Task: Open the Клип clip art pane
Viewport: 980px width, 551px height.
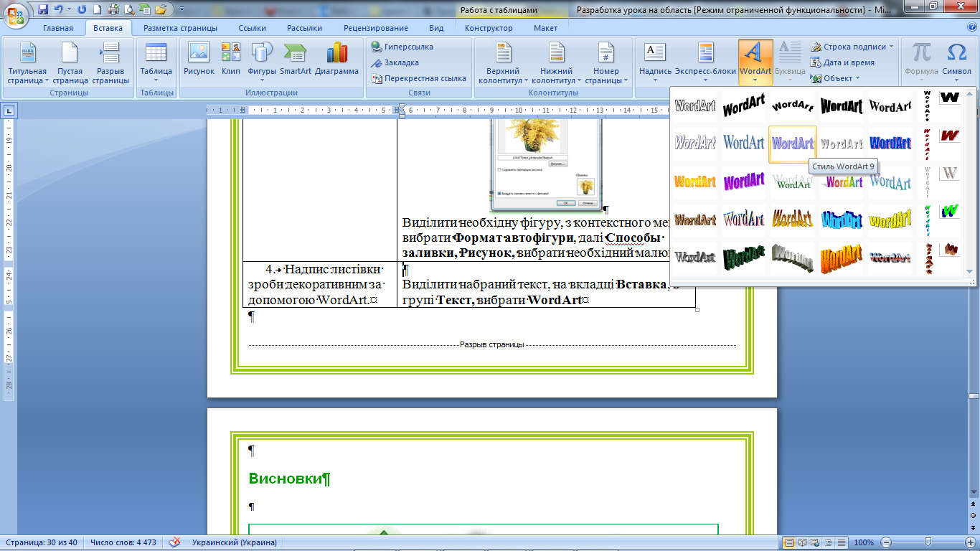Action: tap(231, 59)
